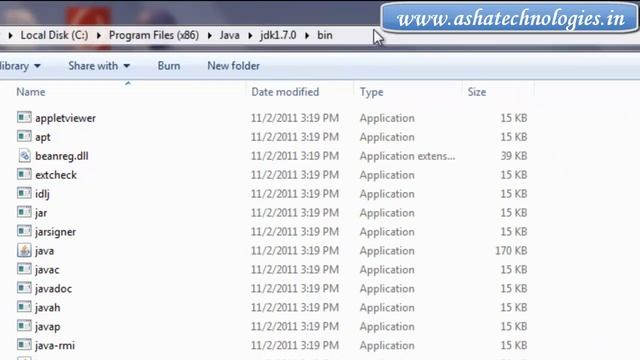Navigate to Local Disk (C:) breadcrumb
This screenshot has height=360, width=640.
(54, 36)
